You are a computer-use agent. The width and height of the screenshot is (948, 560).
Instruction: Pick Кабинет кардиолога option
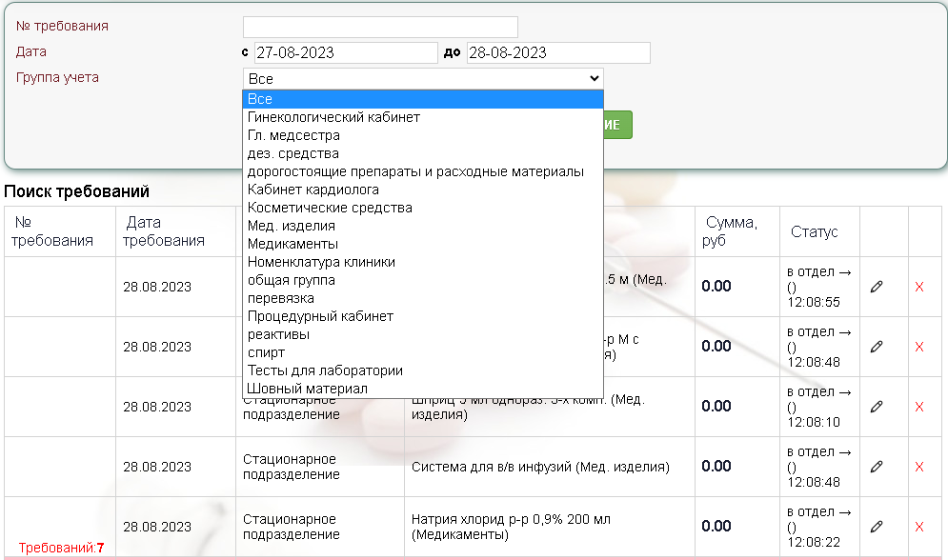pos(423,190)
